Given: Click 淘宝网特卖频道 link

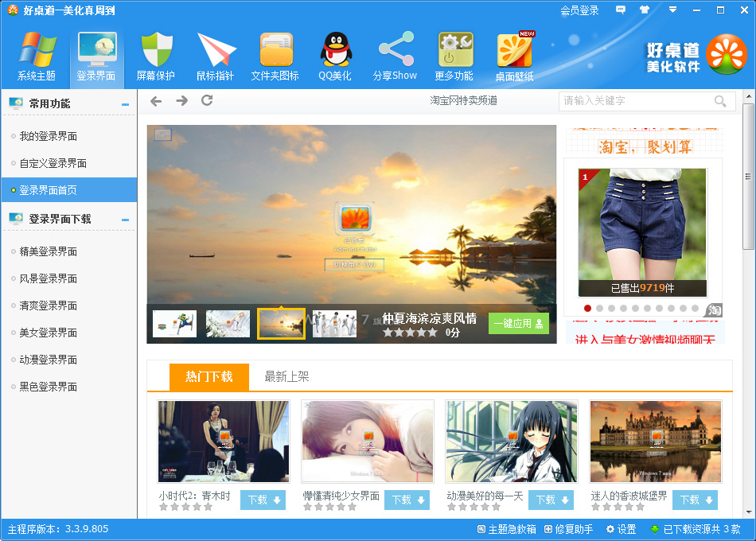Looking at the screenshot, I should (x=463, y=100).
